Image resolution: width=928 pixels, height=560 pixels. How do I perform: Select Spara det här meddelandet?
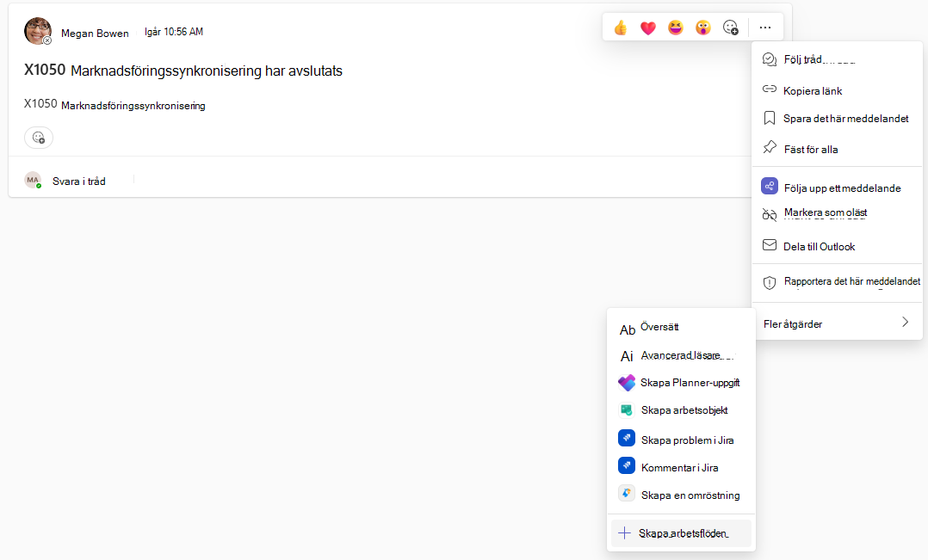point(837,118)
